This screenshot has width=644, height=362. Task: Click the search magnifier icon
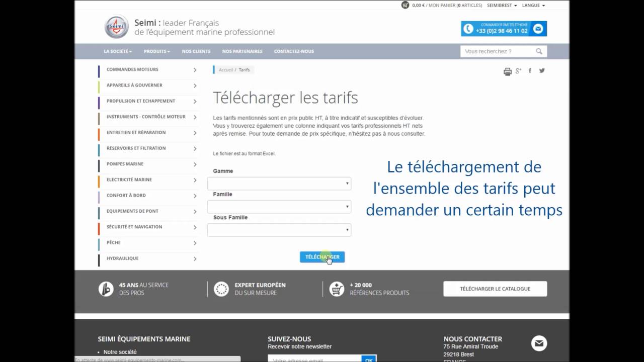click(539, 51)
